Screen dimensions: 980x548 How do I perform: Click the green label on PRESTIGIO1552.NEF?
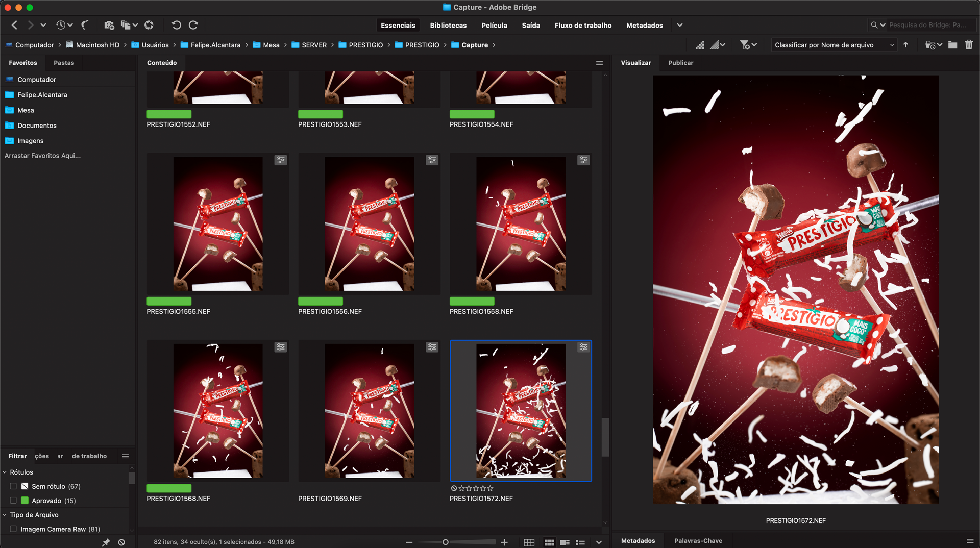pyautogui.click(x=169, y=114)
